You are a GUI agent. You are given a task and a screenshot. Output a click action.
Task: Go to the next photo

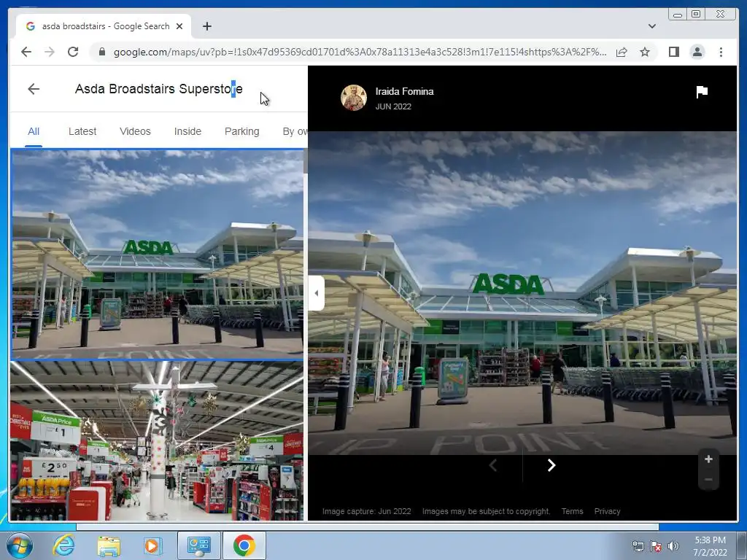[551, 465]
